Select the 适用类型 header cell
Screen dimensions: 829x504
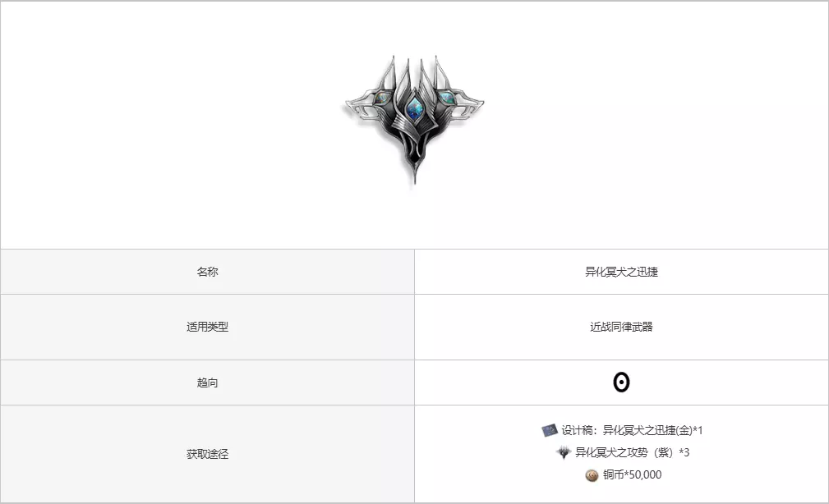coord(207,327)
